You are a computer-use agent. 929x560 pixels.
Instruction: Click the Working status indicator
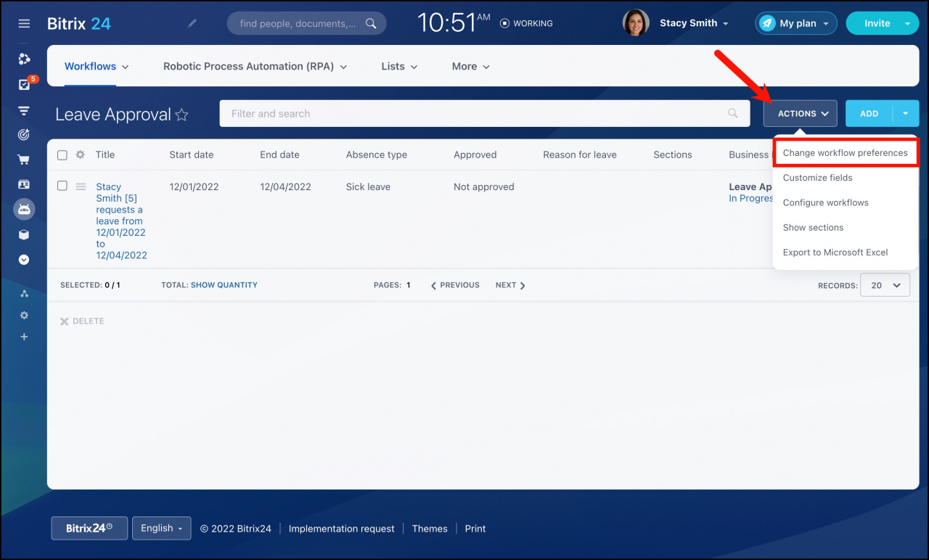tap(526, 23)
